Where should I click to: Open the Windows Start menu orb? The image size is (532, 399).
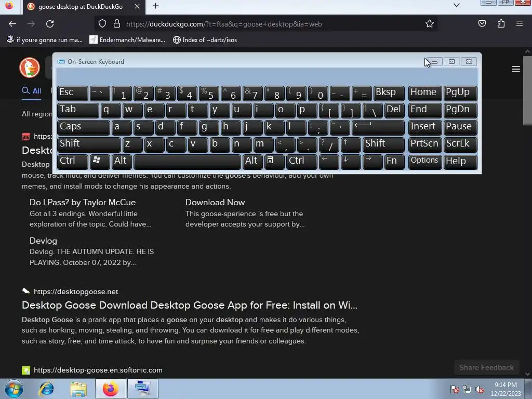(14, 389)
